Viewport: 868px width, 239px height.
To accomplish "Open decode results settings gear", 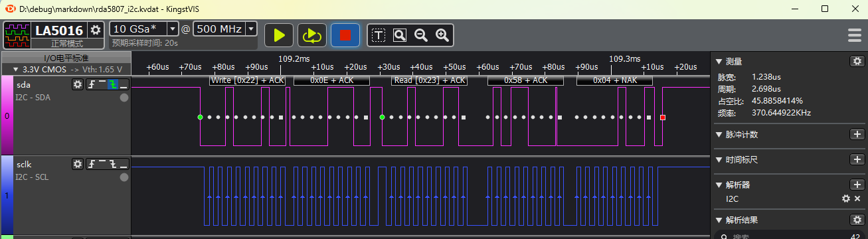I will pos(857,220).
